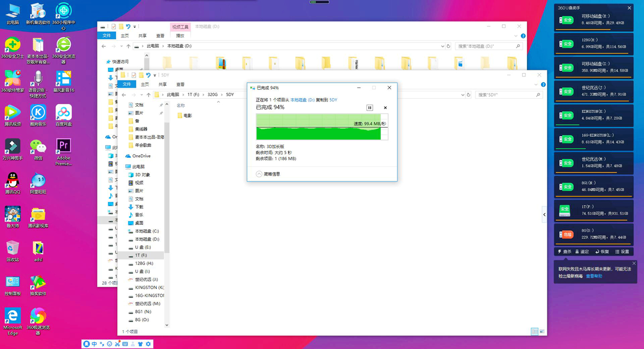Click the 安全 badge for KINGSTON(K:)
Viewport: 644px width, 349px height.
pos(567,115)
